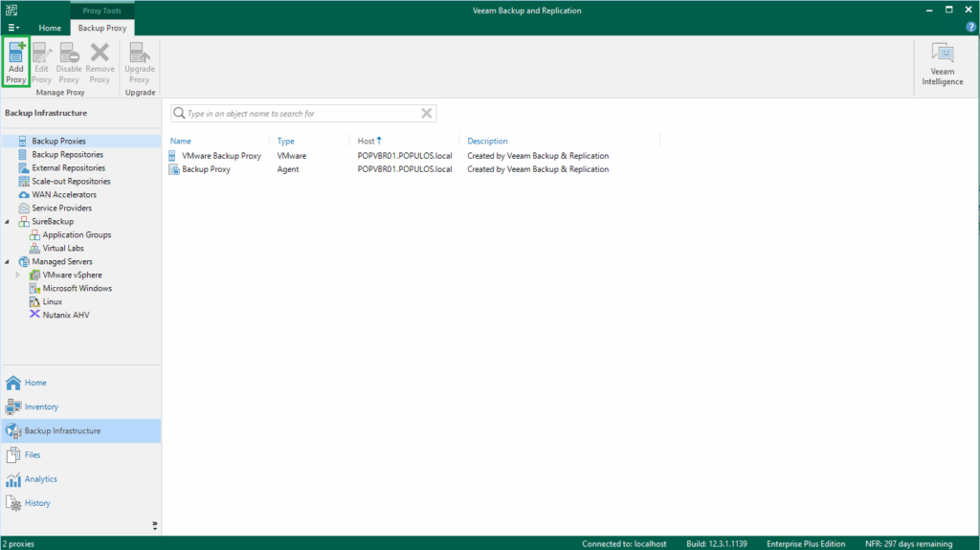Select the Backup Proxy Agent row
This screenshot has width=980, height=550.
point(413,169)
